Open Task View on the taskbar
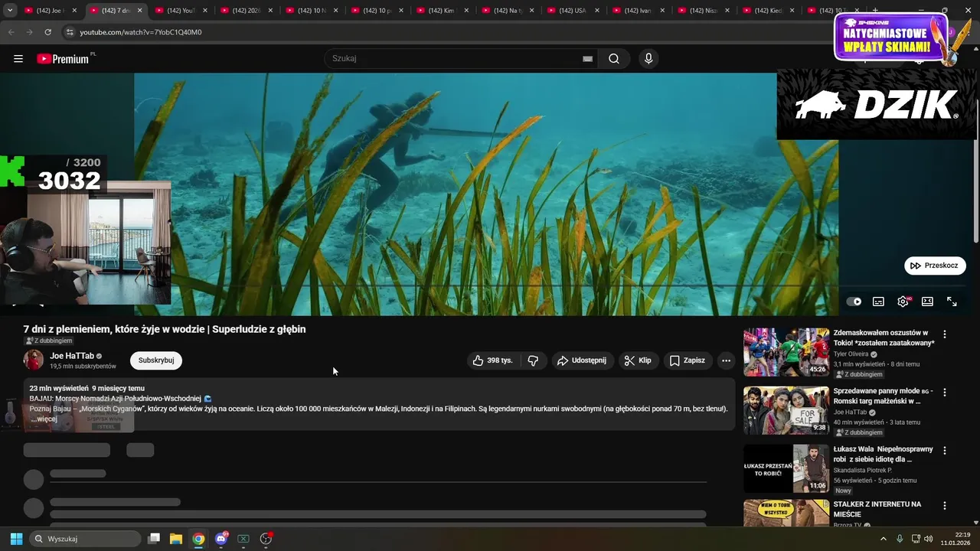980x551 pixels. 153,539
